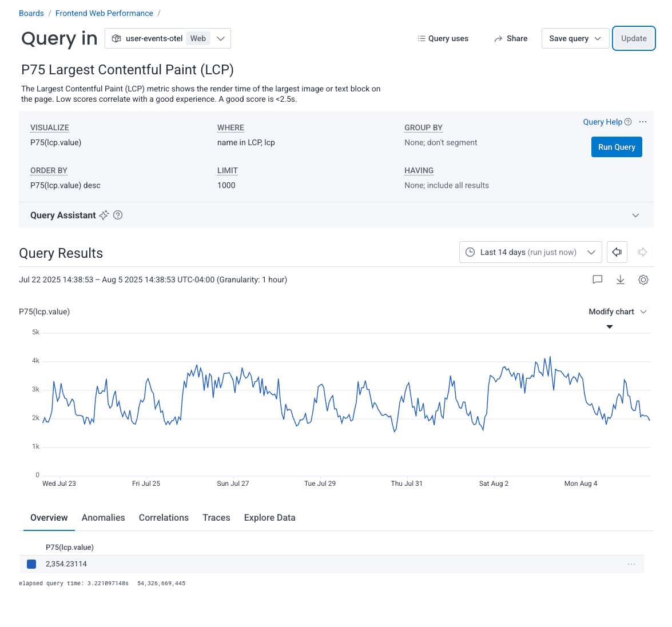
Task: Open the Last 14 days time picker
Action: 530,252
